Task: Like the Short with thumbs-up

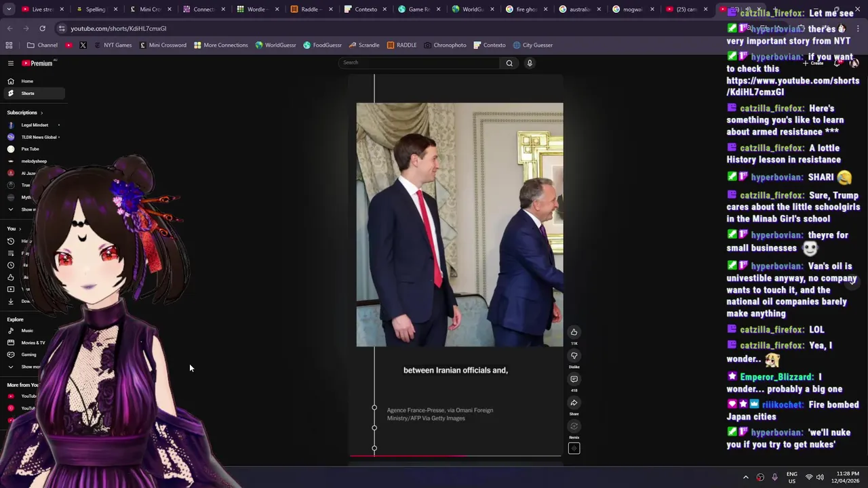Action: 574,332
